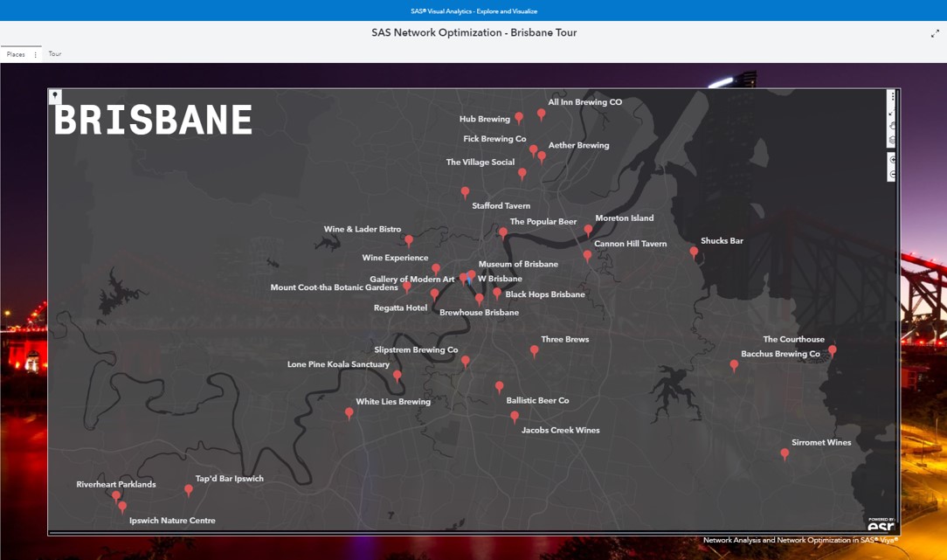
Task: Click the Fick Brewing Co pin
Action: [x=533, y=150]
